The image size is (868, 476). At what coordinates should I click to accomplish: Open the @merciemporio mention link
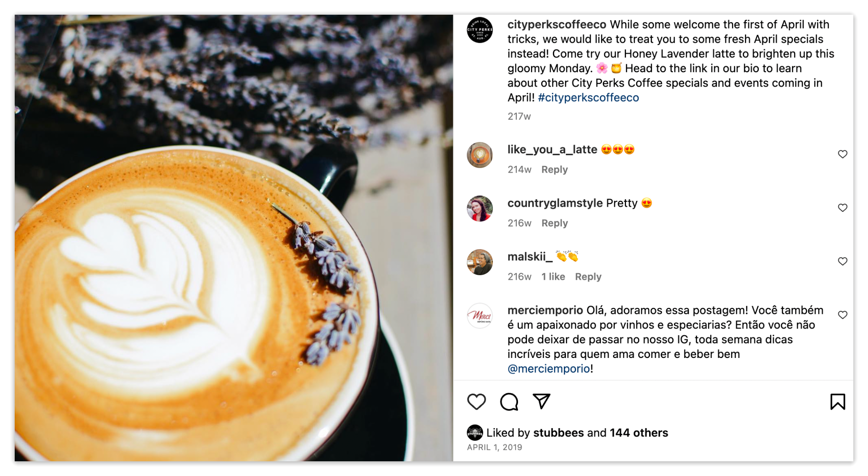[549, 368]
